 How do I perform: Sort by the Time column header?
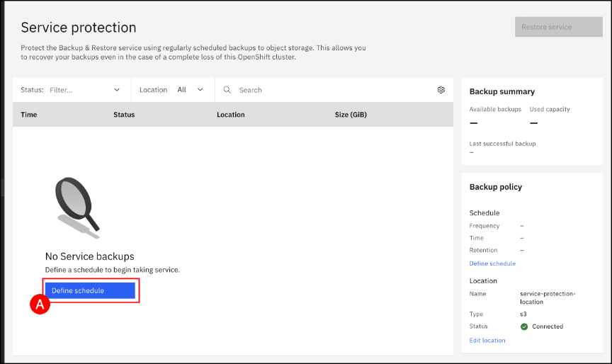pos(29,115)
